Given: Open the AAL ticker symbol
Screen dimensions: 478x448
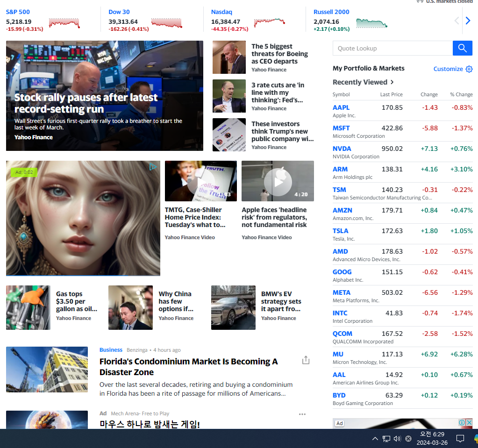Looking at the screenshot, I should pyautogui.click(x=339, y=375).
